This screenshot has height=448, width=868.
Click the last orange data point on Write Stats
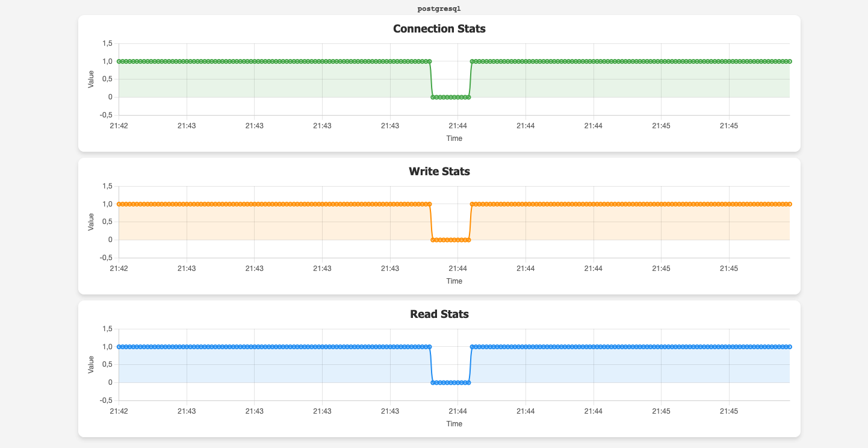click(x=789, y=204)
